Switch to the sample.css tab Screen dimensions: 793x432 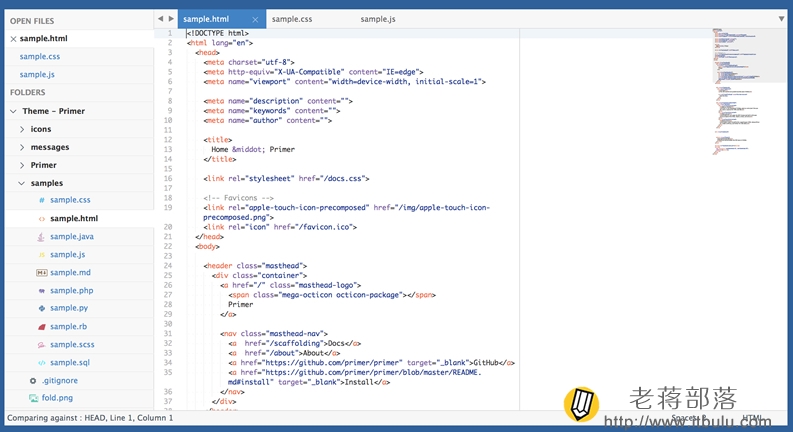(292, 19)
